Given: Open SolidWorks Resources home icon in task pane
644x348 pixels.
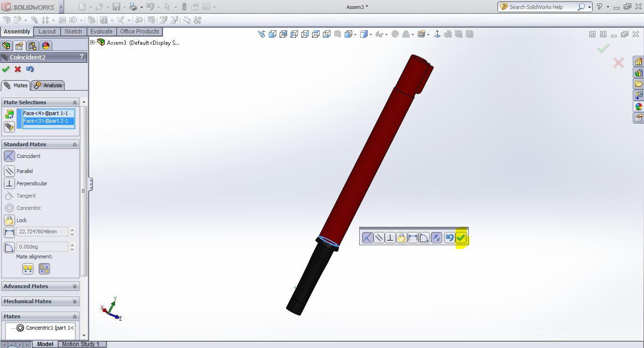Looking at the screenshot, I should [638, 62].
